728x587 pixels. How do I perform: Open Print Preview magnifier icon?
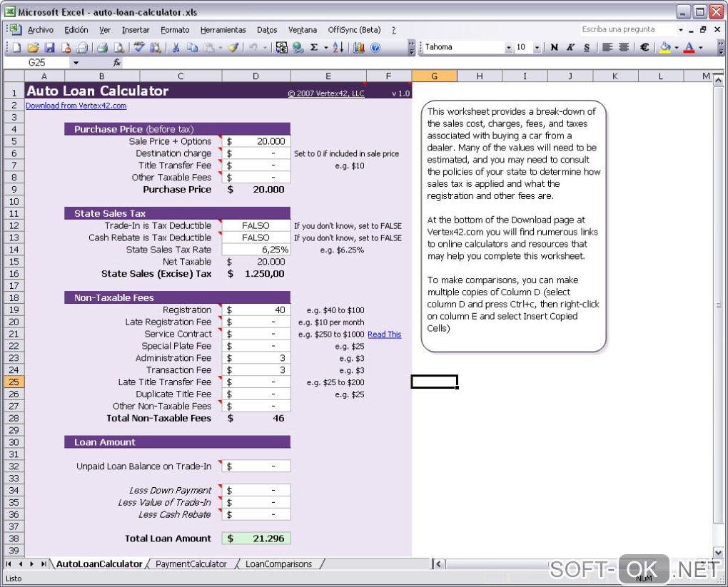[x=119, y=47]
